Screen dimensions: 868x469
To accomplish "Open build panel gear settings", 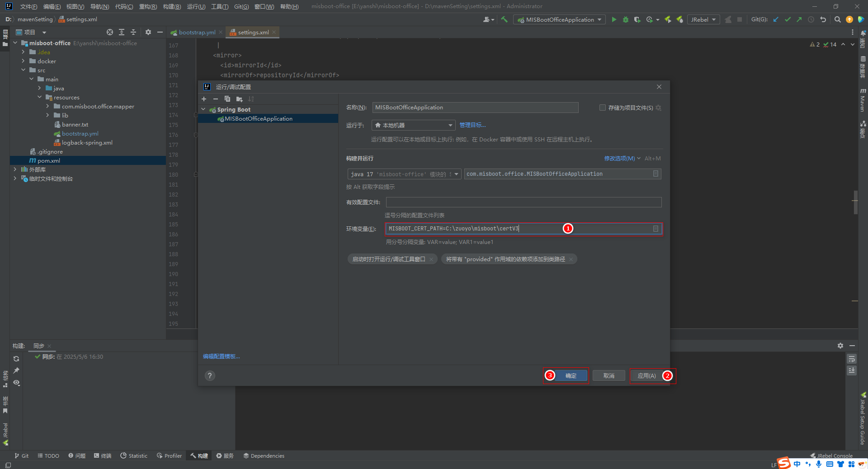I will click(840, 346).
